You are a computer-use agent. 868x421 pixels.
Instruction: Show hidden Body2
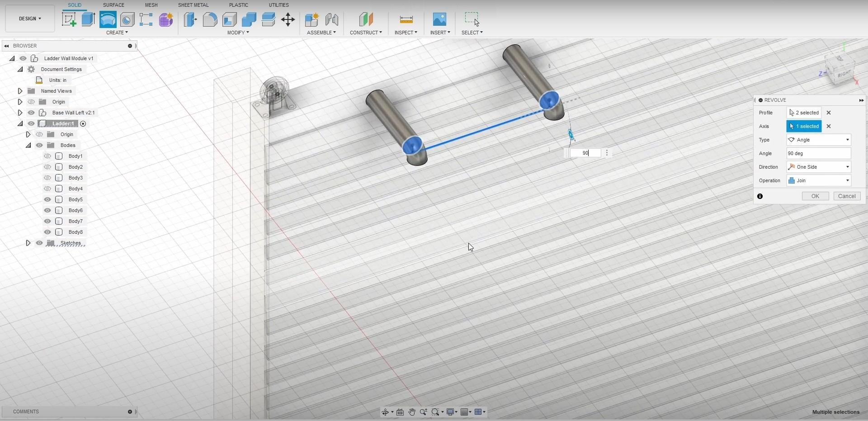coord(47,167)
